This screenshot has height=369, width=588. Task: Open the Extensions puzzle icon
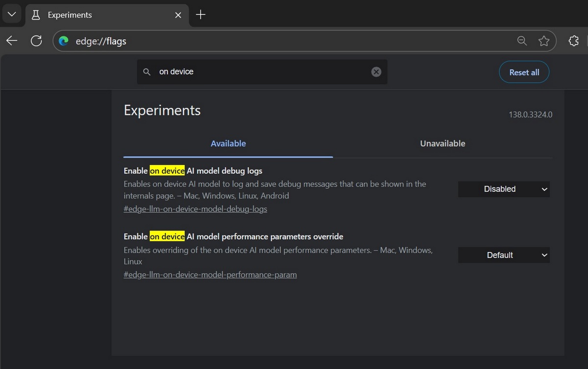point(573,41)
